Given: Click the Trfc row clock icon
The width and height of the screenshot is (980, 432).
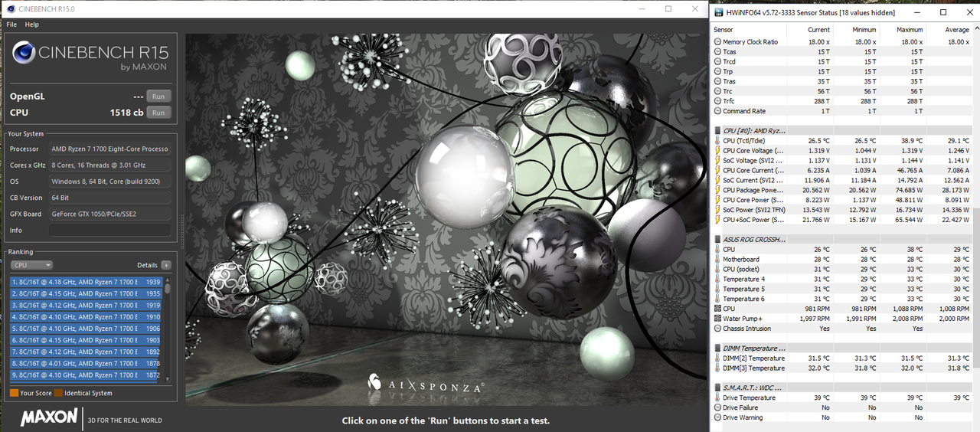Looking at the screenshot, I should pos(717,101).
